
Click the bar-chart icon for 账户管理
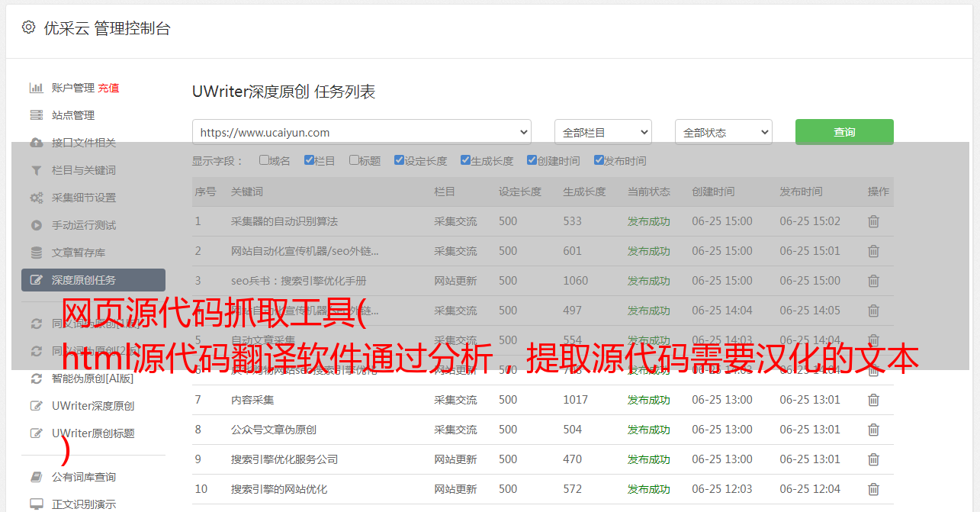click(36, 88)
